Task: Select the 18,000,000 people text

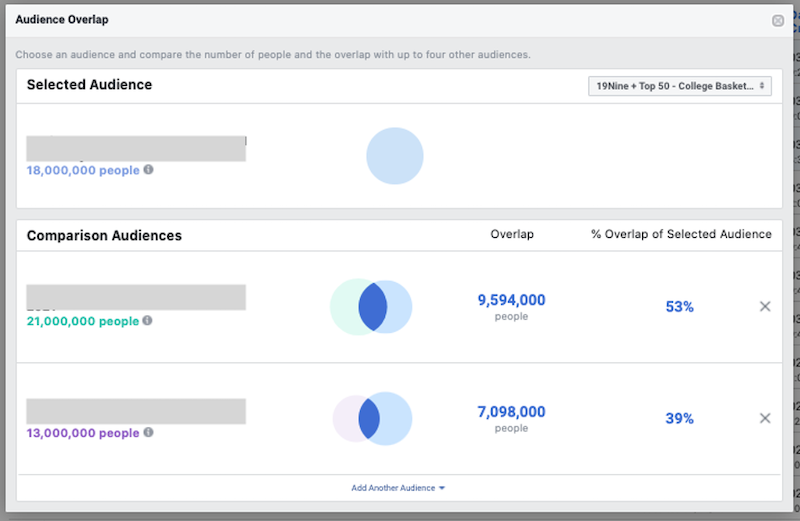Action: (x=83, y=170)
